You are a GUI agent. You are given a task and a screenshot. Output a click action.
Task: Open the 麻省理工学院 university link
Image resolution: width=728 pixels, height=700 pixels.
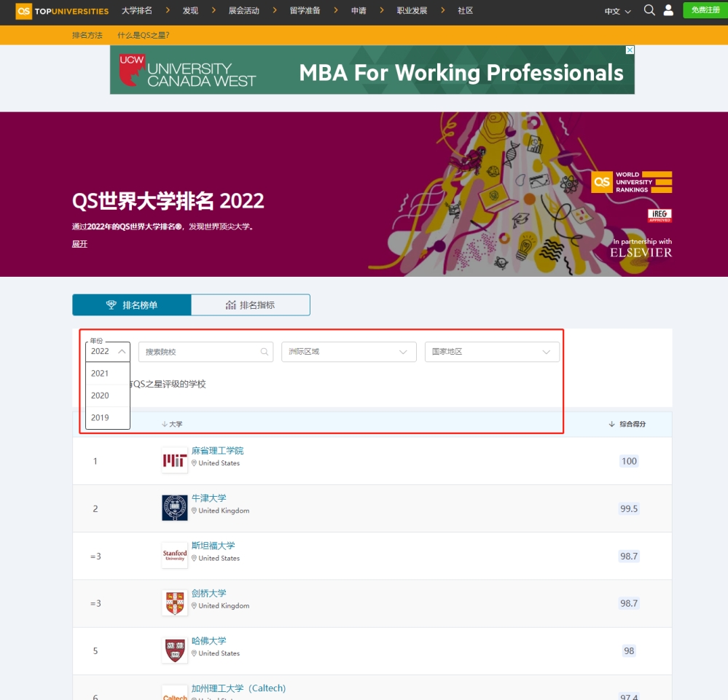(x=218, y=451)
